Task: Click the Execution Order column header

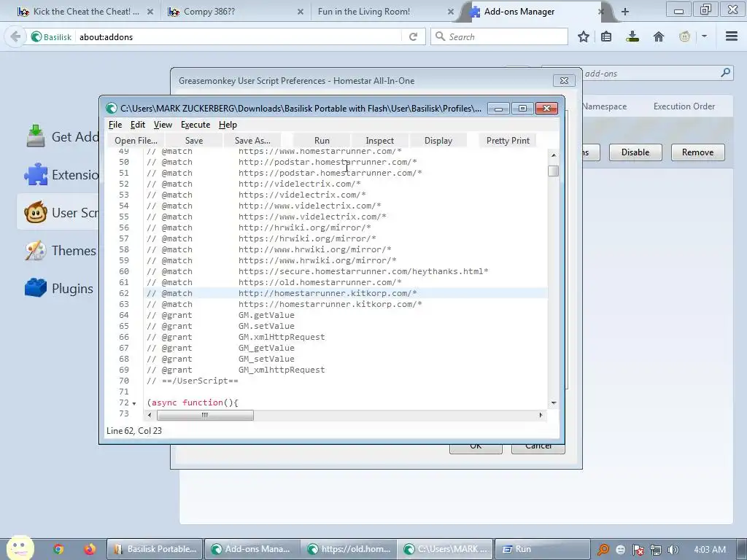Action: [x=684, y=106]
